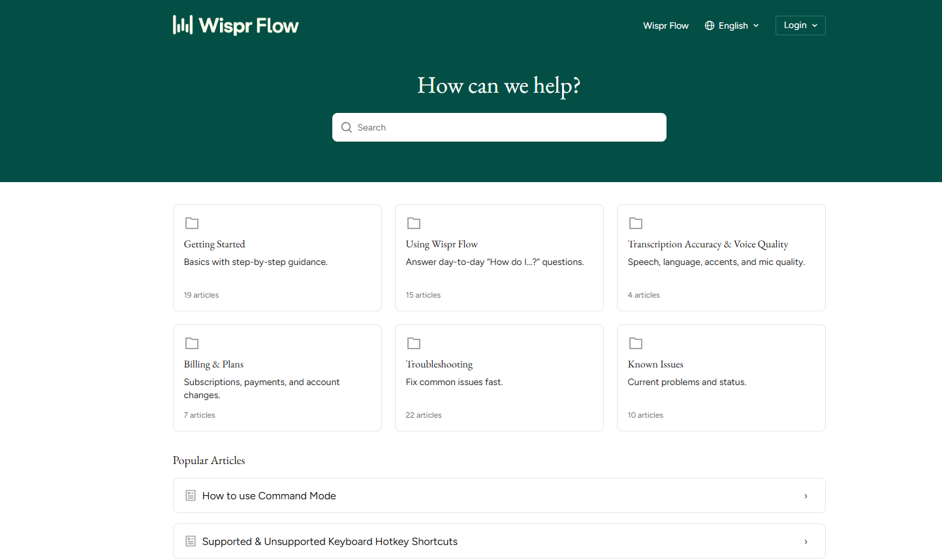
Task: Click "15 articles" count text
Action: point(423,295)
